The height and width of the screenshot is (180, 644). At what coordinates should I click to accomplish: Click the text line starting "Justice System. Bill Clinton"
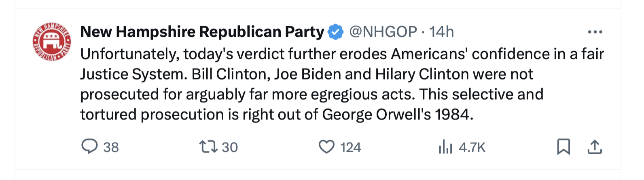pyautogui.click(x=306, y=74)
